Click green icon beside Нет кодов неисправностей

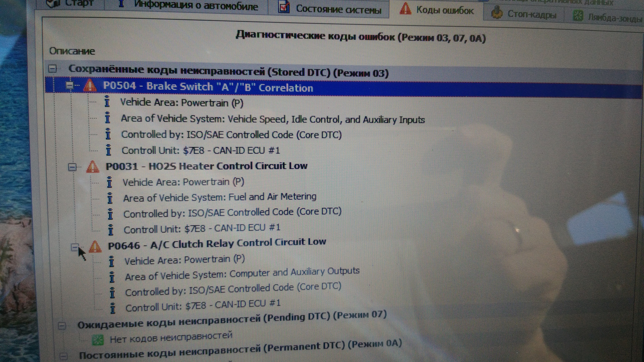tap(98, 340)
